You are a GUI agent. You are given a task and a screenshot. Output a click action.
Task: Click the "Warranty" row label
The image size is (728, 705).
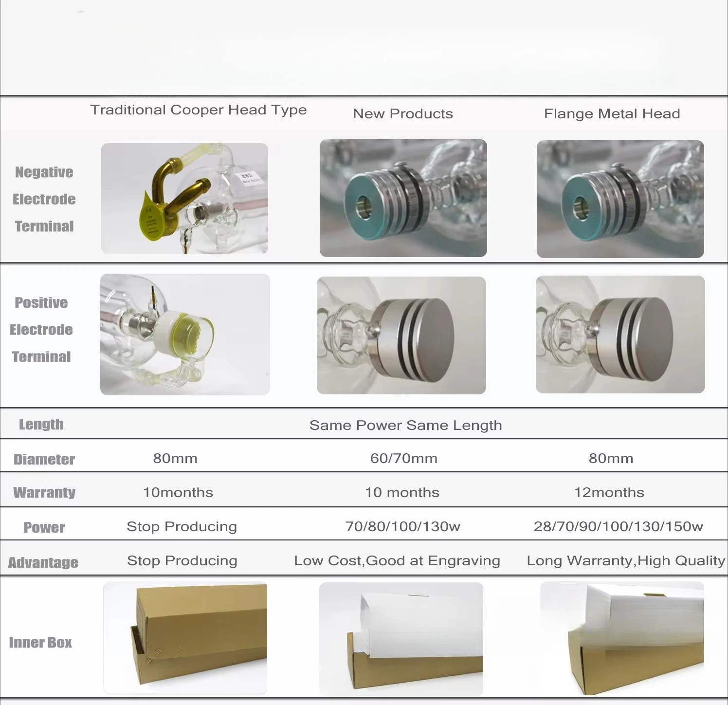[x=44, y=492]
